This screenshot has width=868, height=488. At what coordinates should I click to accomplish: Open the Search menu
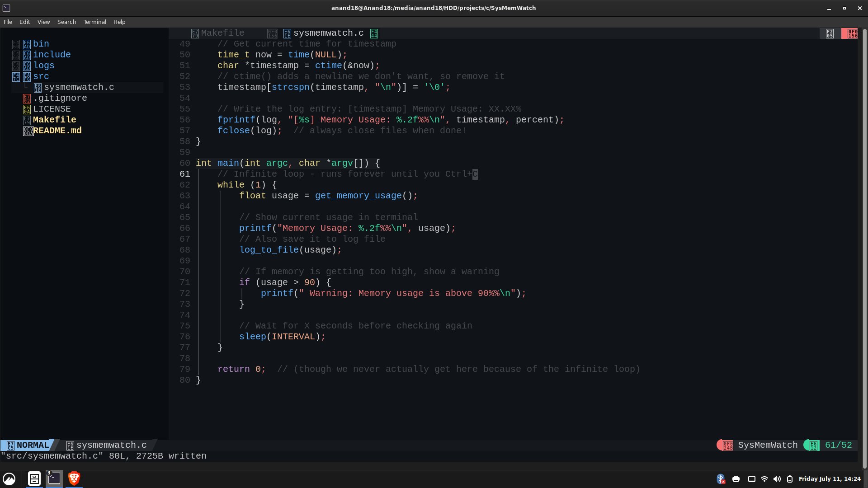66,22
